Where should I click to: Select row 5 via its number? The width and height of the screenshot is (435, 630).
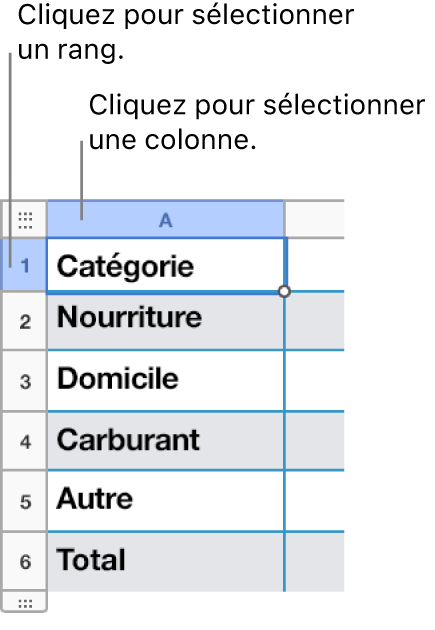25,501
